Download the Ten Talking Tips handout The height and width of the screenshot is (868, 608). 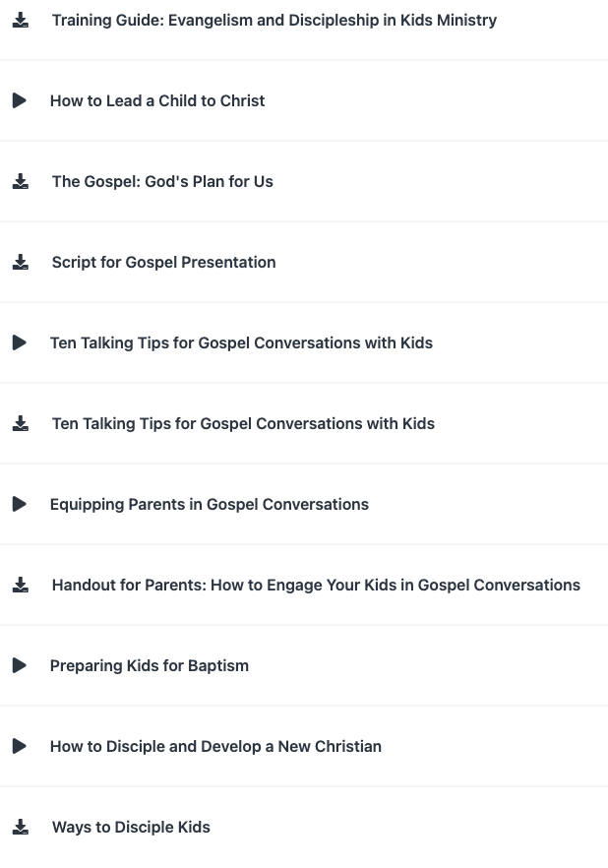(x=21, y=422)
